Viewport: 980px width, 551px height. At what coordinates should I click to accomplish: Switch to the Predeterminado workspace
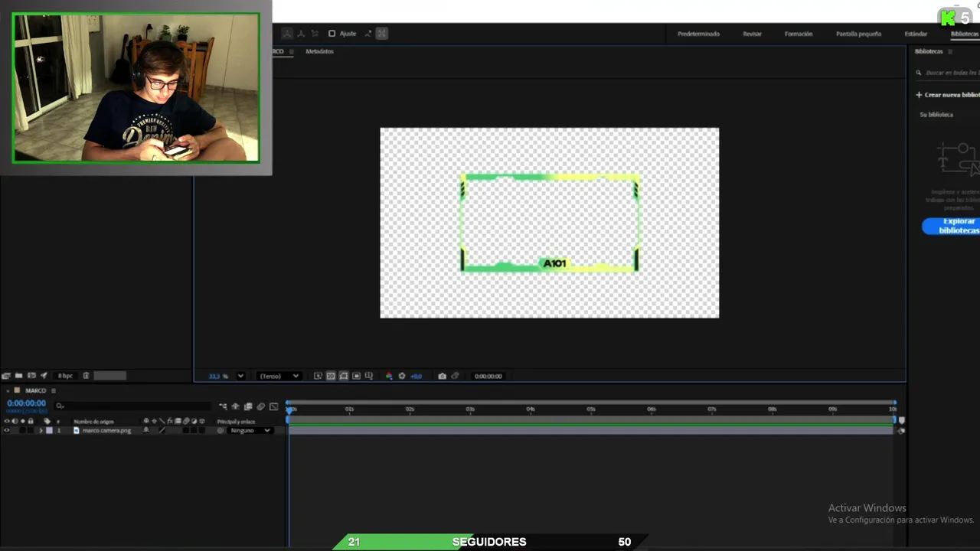click(698, 34)
